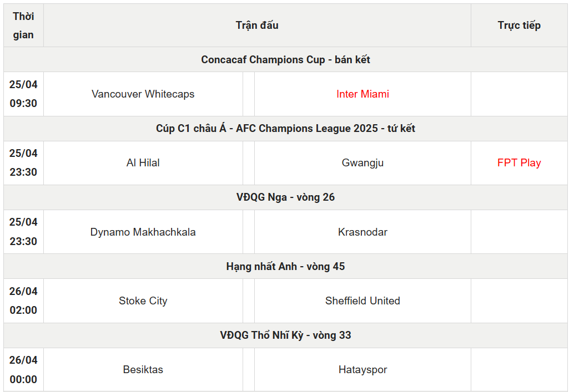
Task: Click the Inter Miami red link
Action: tap(362, 94)
